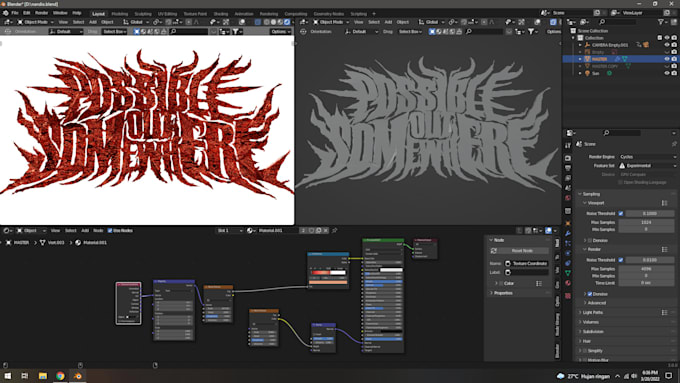Expand the Volumes panel
The image size is (680, 383).
point(591,322)
